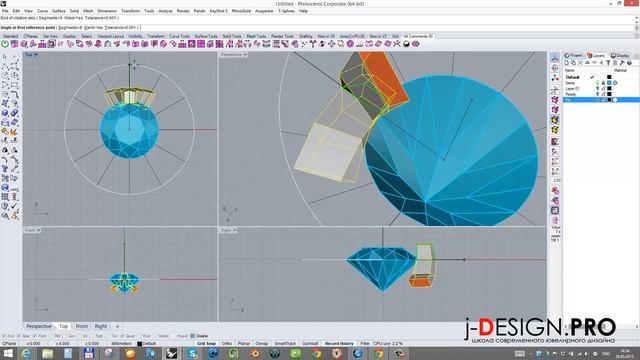Toggle Gumball in status bar
The image size is (640, 360).
[x=310, y=344]
